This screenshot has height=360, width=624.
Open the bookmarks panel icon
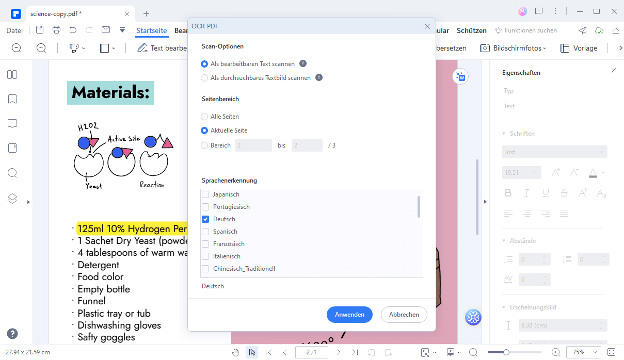tap(12, 99)
